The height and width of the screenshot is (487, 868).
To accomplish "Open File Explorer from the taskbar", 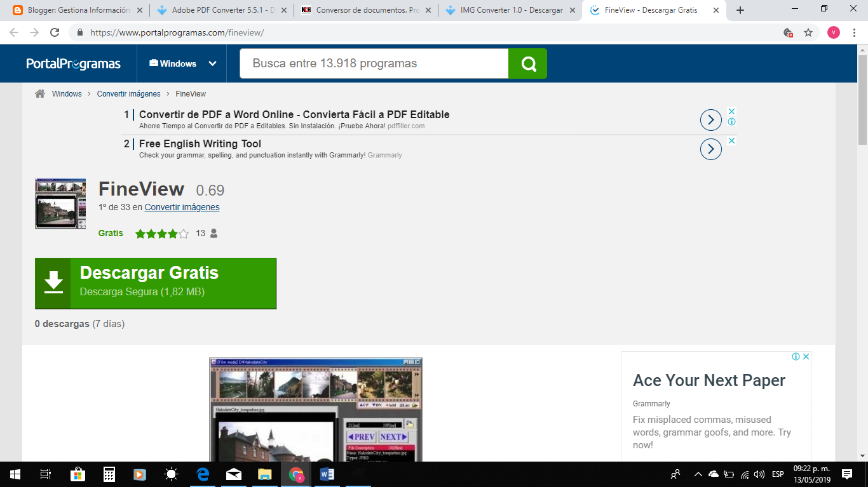I will tap(265, 474).
